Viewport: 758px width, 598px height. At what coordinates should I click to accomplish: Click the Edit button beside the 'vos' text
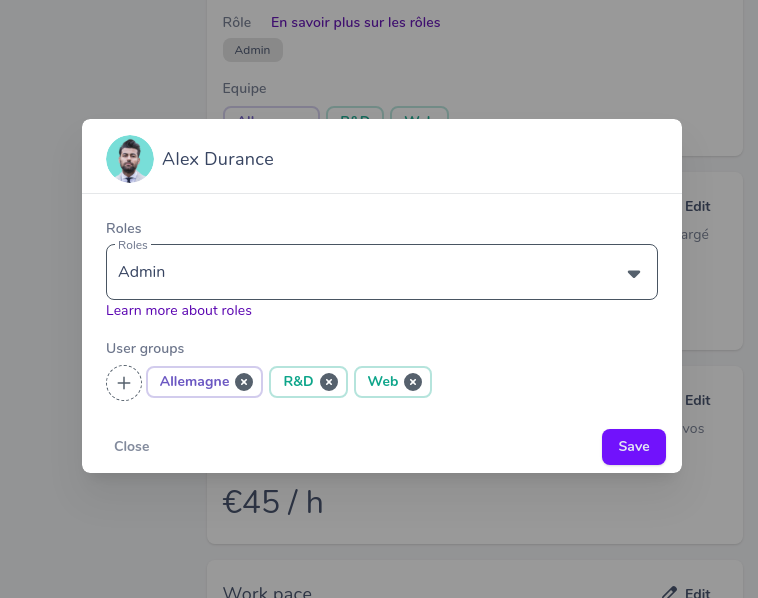tap(698, 400)
